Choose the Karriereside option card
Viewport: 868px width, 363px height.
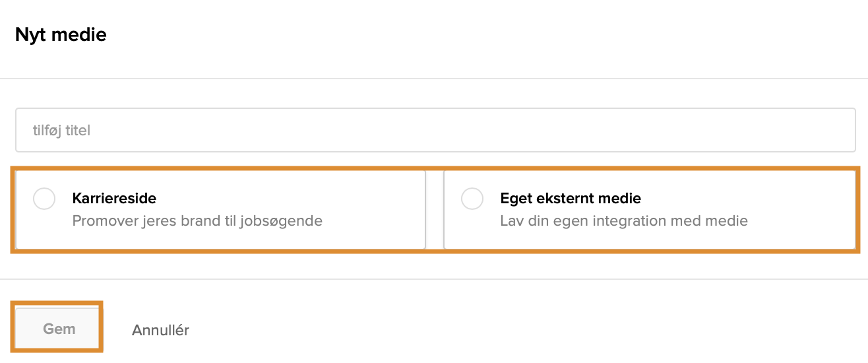tap(220, 210)
